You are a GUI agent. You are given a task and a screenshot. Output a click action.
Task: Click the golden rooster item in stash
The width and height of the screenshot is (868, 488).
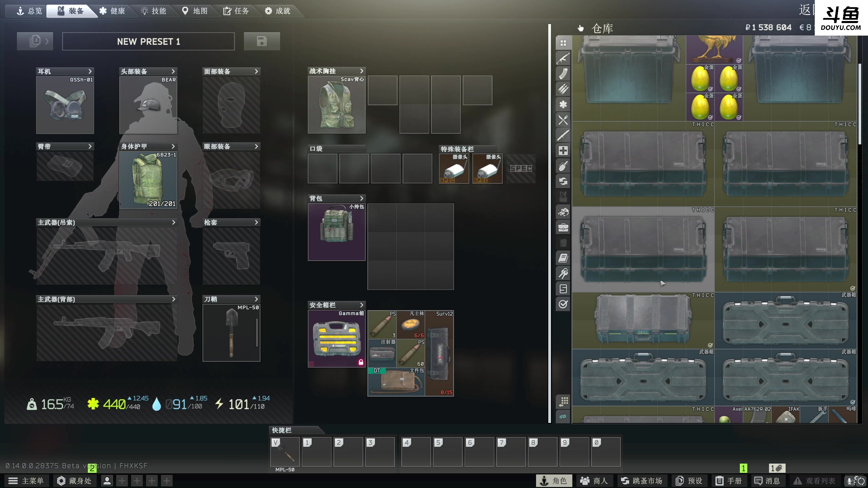pyautogui.click(x=714, y=50)
